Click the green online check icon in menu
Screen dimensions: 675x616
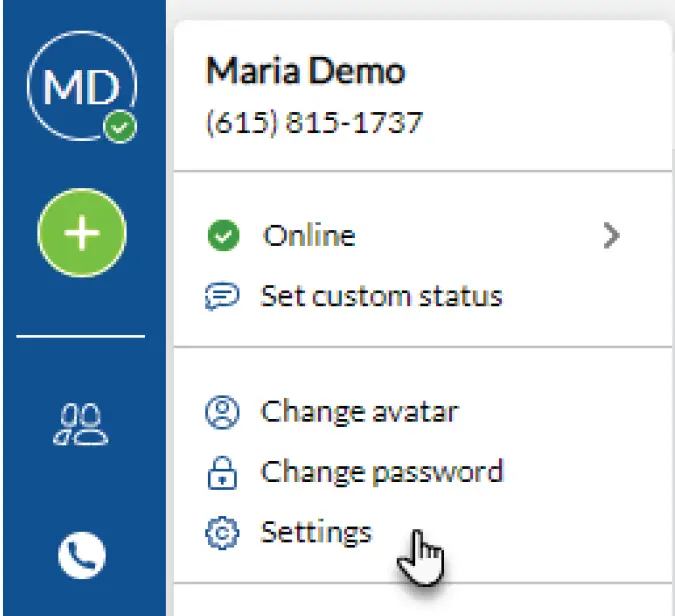pyautogui.click(x=223, y=235)
